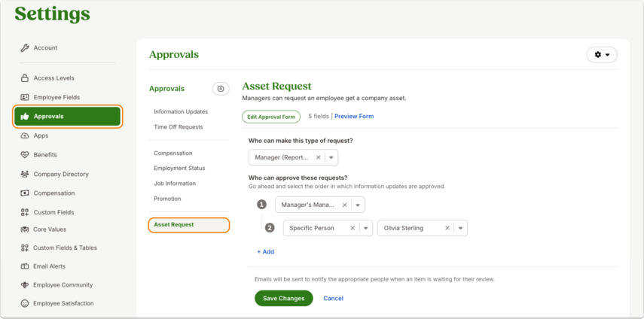The image size is (644, 319).
Task: Expand the Manager's Manager dropdown arrow
Action: [357, 205]
